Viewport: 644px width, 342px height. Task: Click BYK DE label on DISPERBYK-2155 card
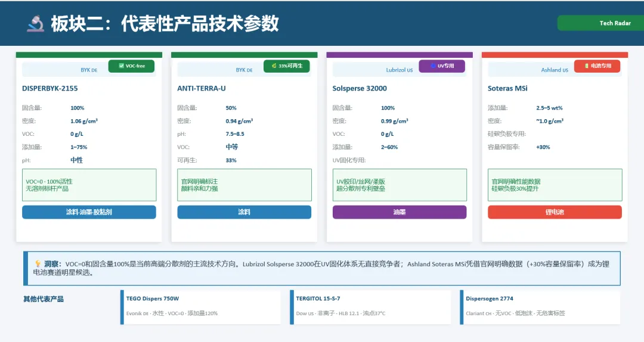coord(89,70)
